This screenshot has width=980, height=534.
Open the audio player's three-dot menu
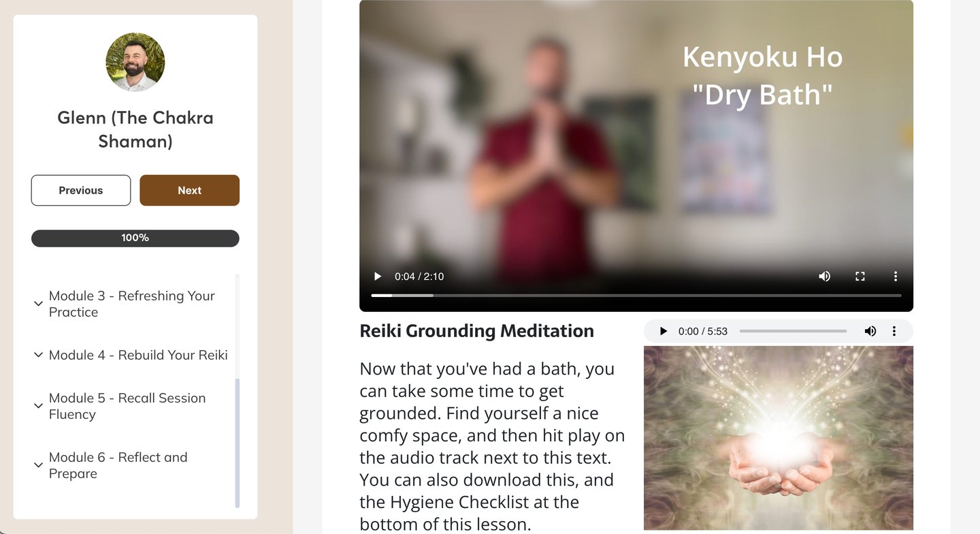(894, 331)
